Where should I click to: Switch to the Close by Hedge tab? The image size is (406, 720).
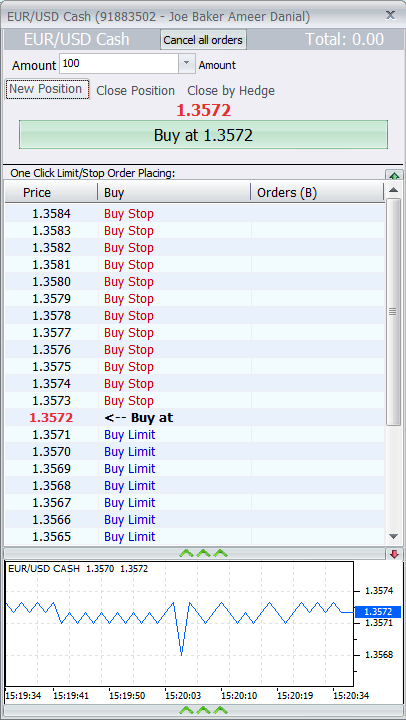(231, 91)
